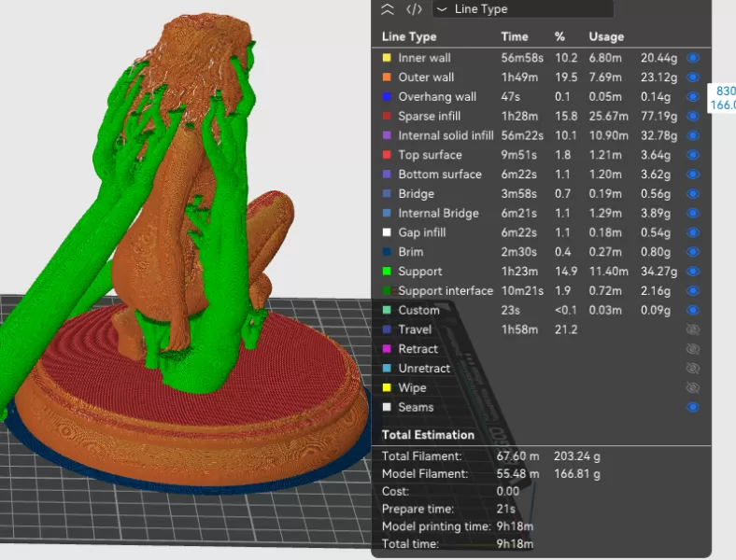Hide Seams using its eye icon
Viewport: 736px width, 560px height.
(x=693, y=407)
